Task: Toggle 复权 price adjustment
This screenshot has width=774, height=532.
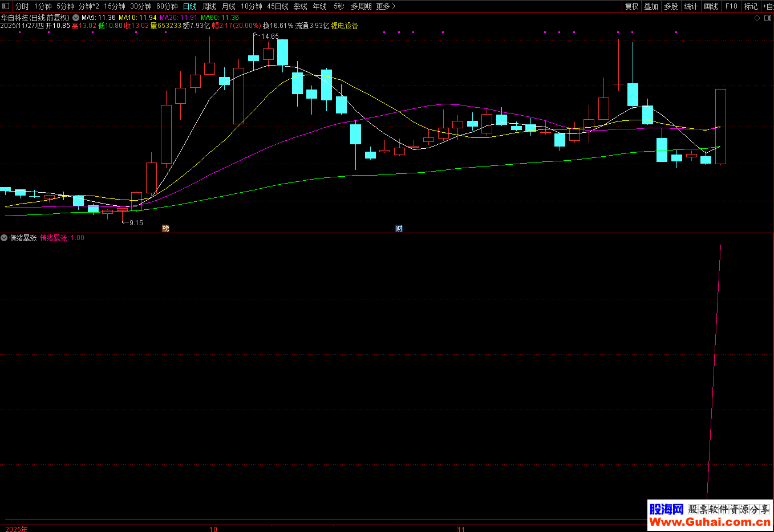Action: tap(631, 6)
